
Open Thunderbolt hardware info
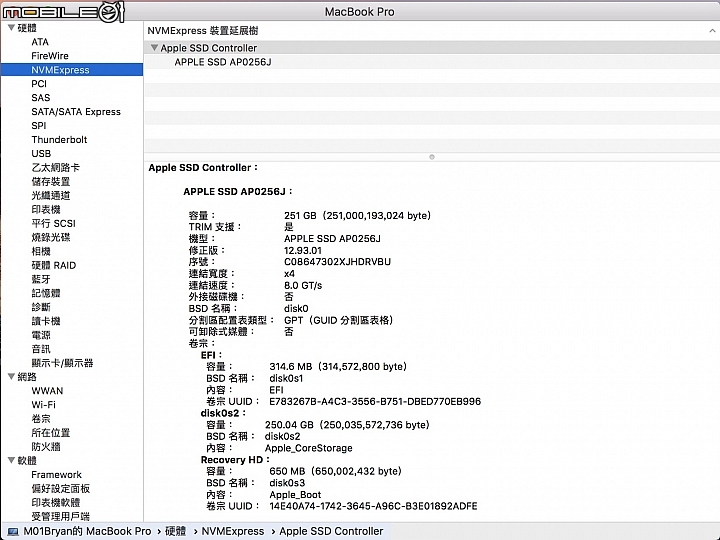pos(59,140)
